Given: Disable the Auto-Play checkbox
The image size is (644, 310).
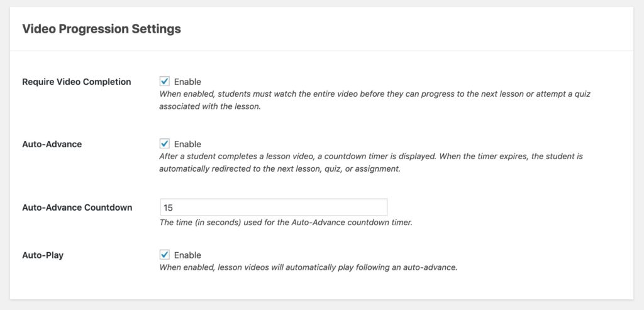Looking at the screenshot, I should pos(164,255).
